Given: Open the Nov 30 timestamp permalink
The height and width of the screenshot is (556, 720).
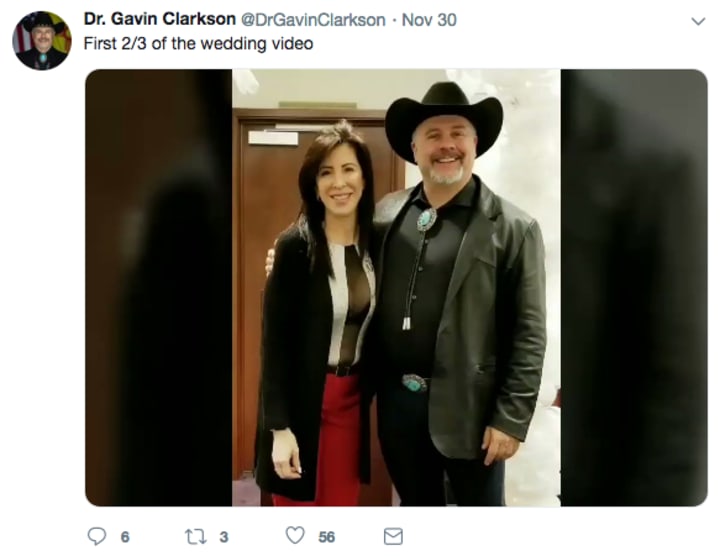Looking at the screenshot, I should (429, 20).
